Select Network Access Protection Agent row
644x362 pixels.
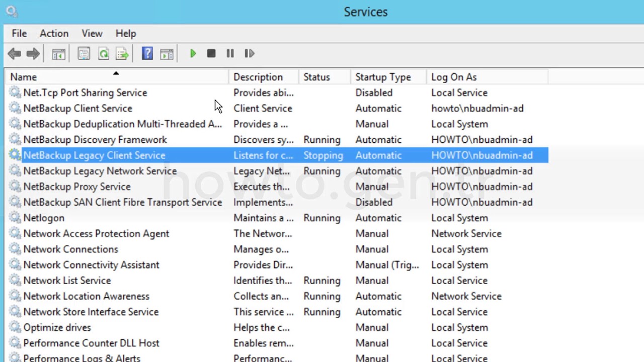(x=277, y=233)
